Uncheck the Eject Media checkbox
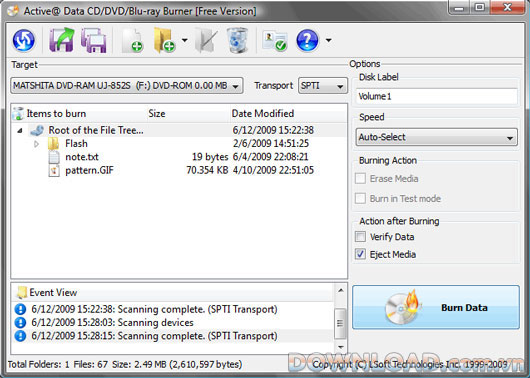 pyautogui.click(x=360, y=254)
